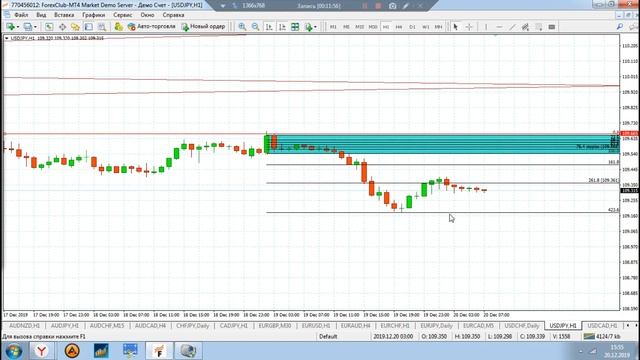Click the MetaEditor coins icon
The width and height of the screenshot is (640, 360).
pyautogui.click(x=118, y=27)
